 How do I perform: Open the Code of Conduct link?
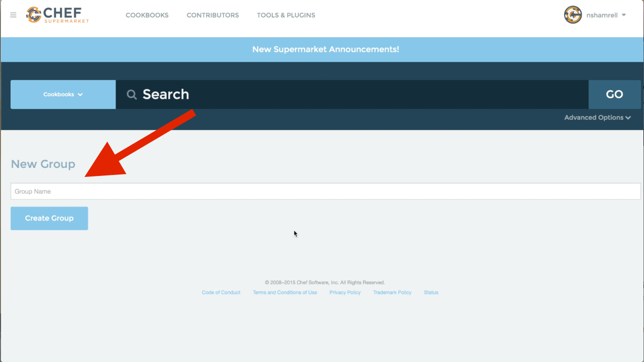pyautogui.click(x=221, y=293)
